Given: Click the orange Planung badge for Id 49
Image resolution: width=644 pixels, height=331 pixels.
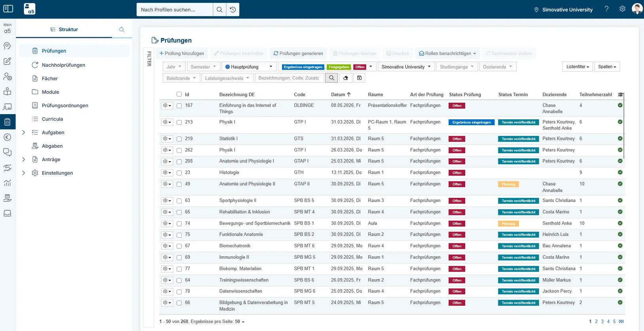Looking at the screenshot, I should coord(508,184).
